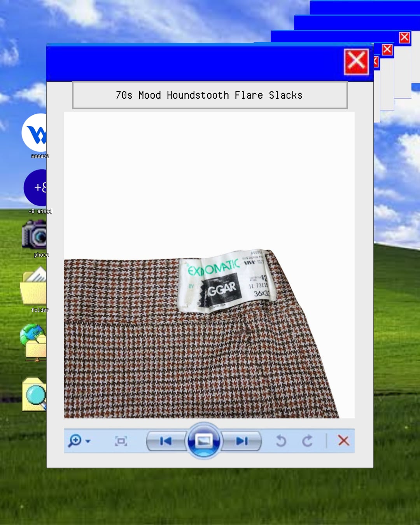
Task: Close the rearmost window that shows a close button
Action: pos(404,37)
